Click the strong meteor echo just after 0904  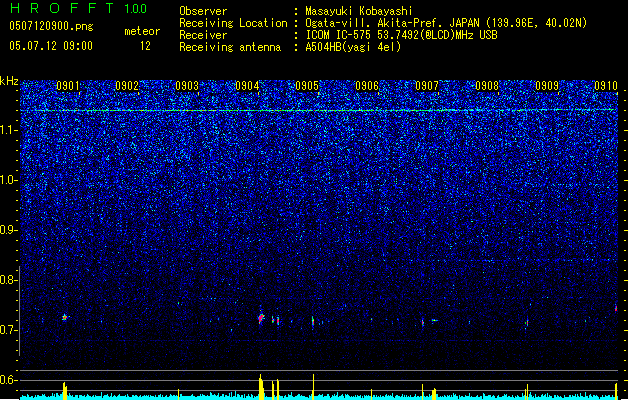(x=261, y=318)
